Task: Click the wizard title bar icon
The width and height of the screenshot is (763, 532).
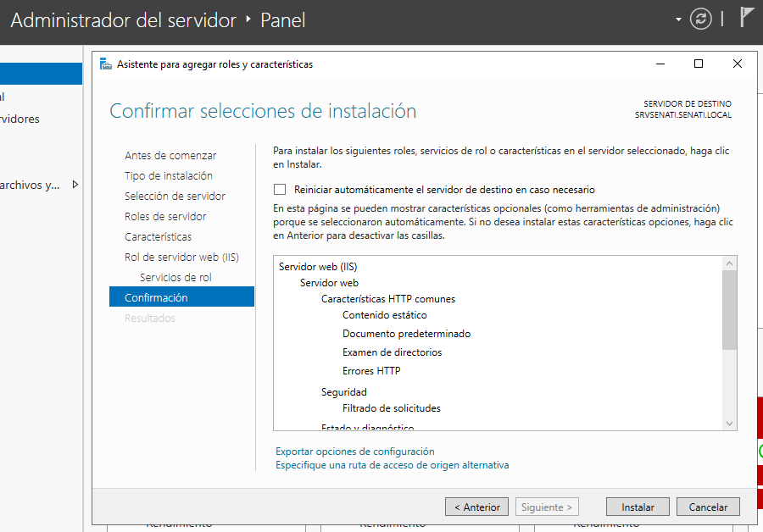Action: 106,64
